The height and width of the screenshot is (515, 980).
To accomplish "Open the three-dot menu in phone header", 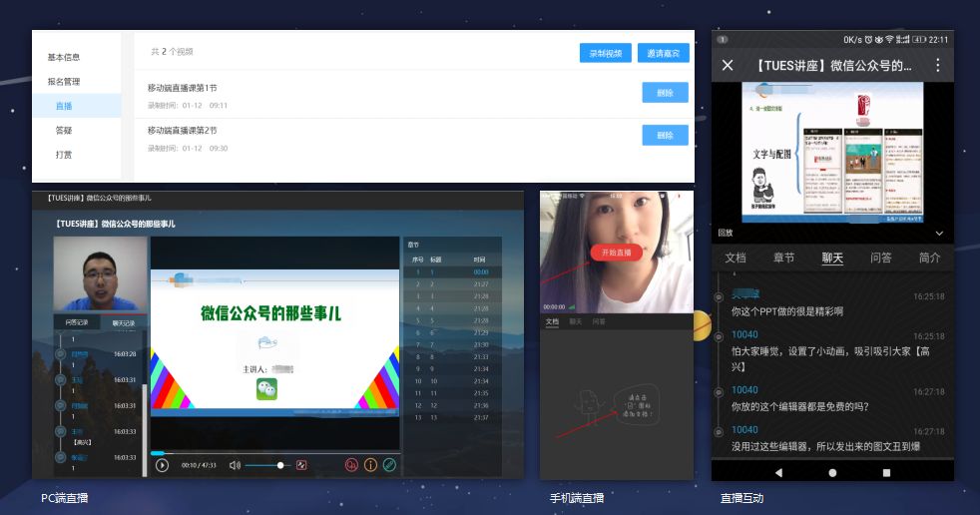I will click(937, 65).
